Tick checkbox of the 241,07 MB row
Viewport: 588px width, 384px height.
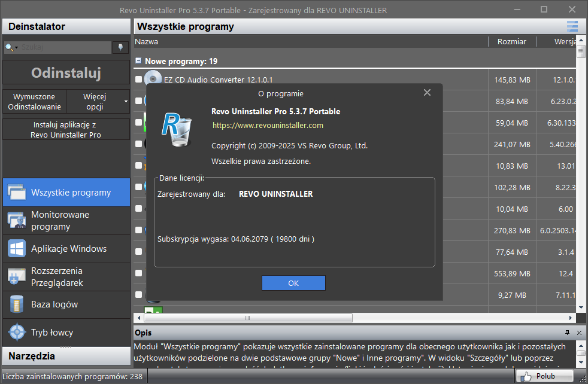(139, 144)
